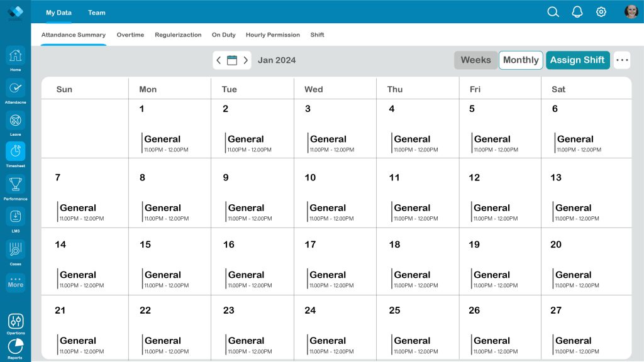Click the search magnifier icon
Image resolution: width=644 pixels, height=362 pixels.
[x=553, y=12]
